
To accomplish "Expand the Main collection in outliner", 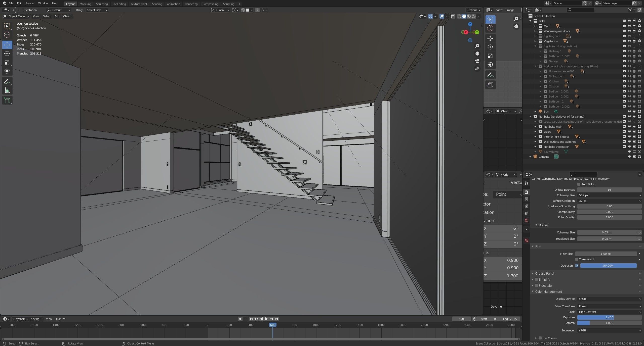I will point(535,26).
